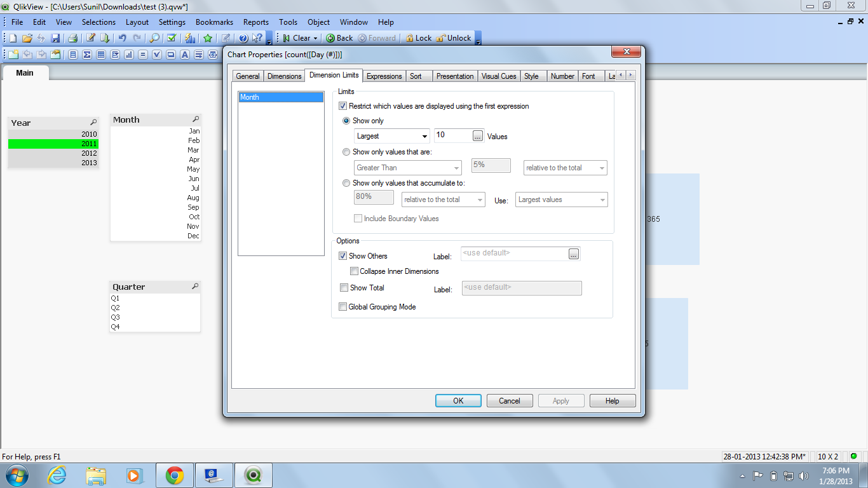Launch the Quick Chart wizard icon

coord(190,38)
